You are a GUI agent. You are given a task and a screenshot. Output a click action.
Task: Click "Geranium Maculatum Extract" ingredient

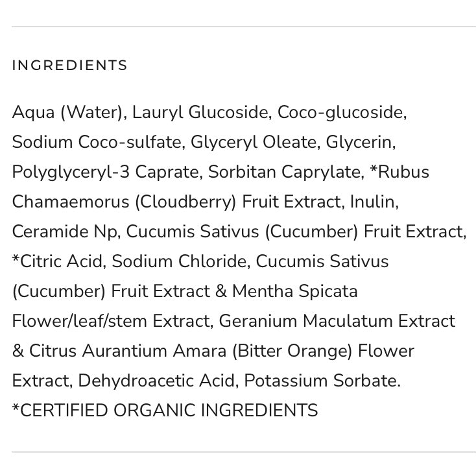click(x=337, y=321)
